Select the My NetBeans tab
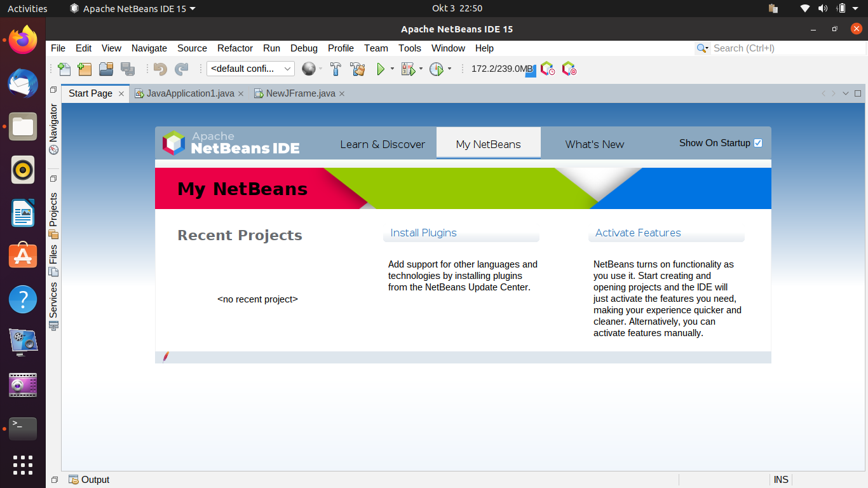The width and height of the screenshot is (868, 488). (489, 144)
